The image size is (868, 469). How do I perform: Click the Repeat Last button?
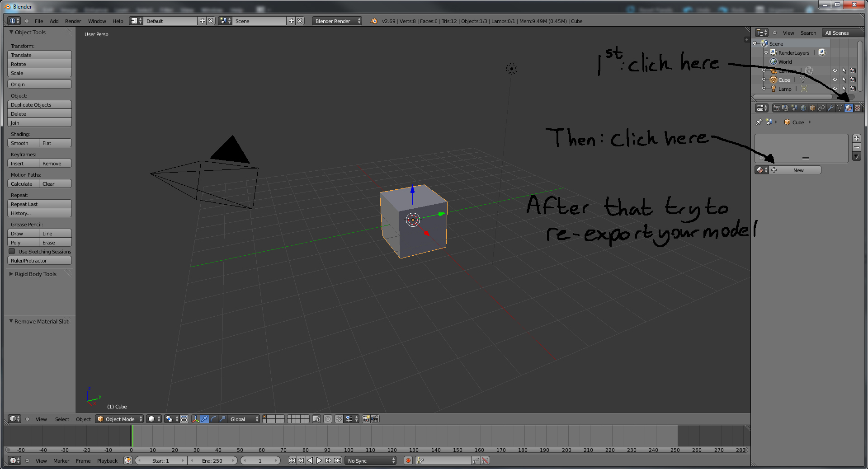[x=39, y=204]
